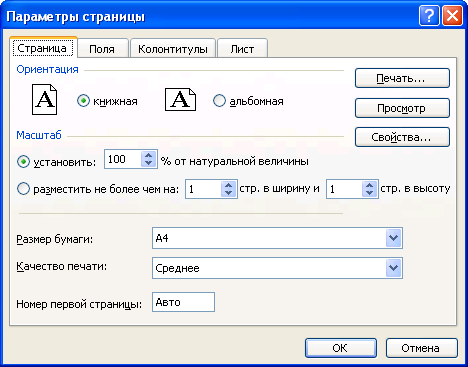Expand the Качество печати dropdown
The height and width of the screenshot is (367, 468).
click(x=393, y=268)
